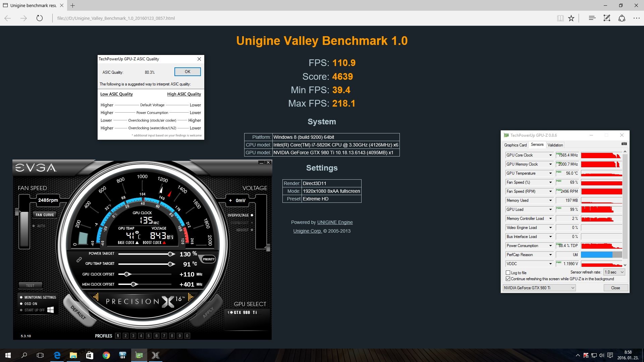The image size is (644, 362).
Task: Click Power Target slider handle
Action: coord(171,254)
